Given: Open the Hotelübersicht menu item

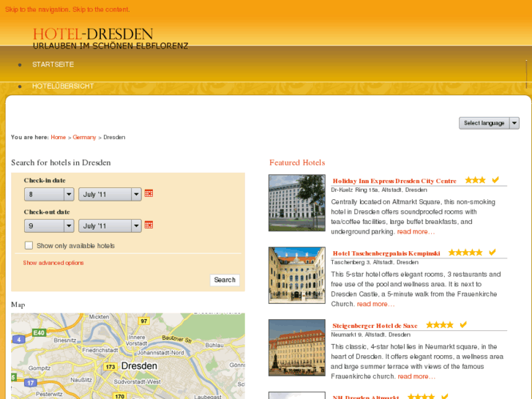Looking at the screenshot, I should [x=63, y=86].
